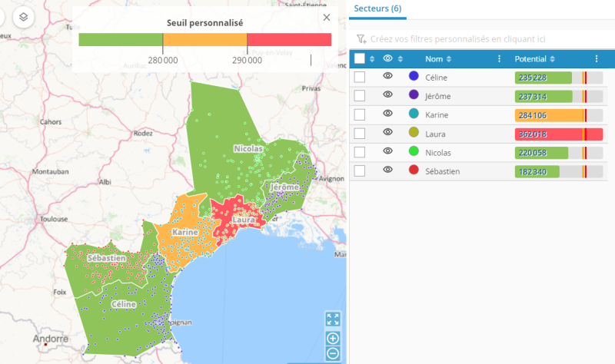The image size is (615, 364).
Task: Close the Seuil personnalisé legend
Action: click(x=327, y=17)
